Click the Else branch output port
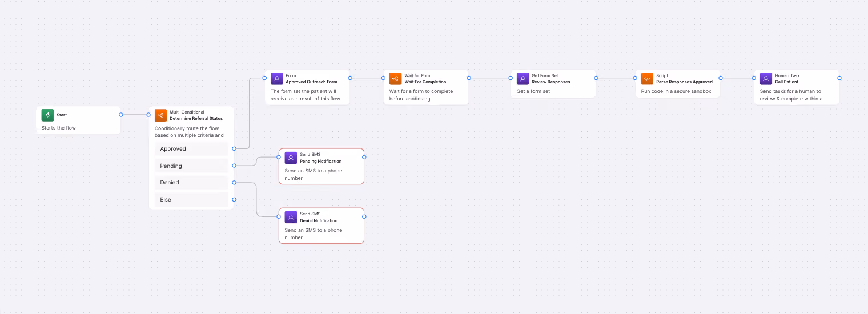Viewport: 868px width, 314px height. point(234,199)
